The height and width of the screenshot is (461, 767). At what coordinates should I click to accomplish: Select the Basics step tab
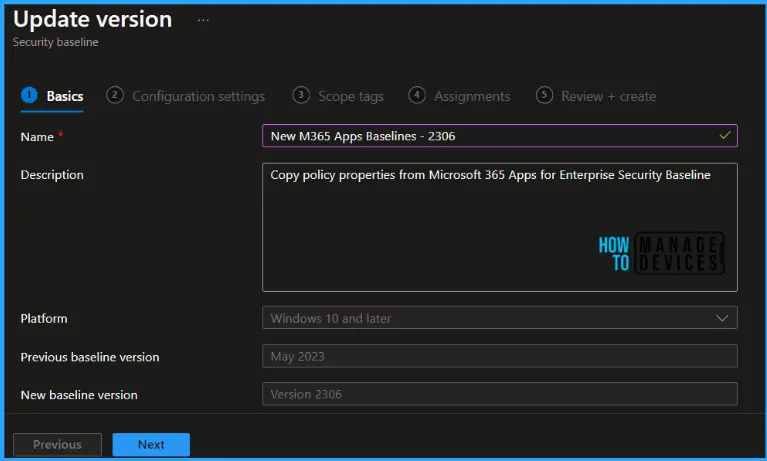[x=52, y=96]
